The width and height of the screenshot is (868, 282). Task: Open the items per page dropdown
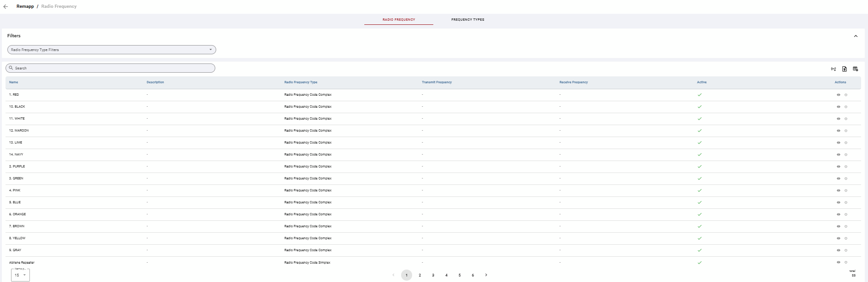pyautogui.click(x=20, y=275)
